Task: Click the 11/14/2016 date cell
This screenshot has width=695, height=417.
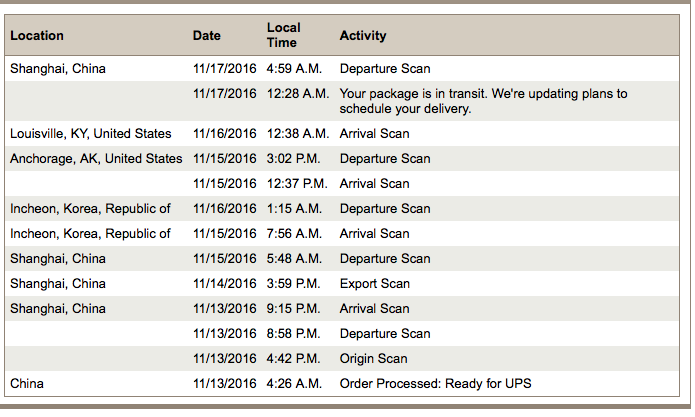Action: click(224, 284)
